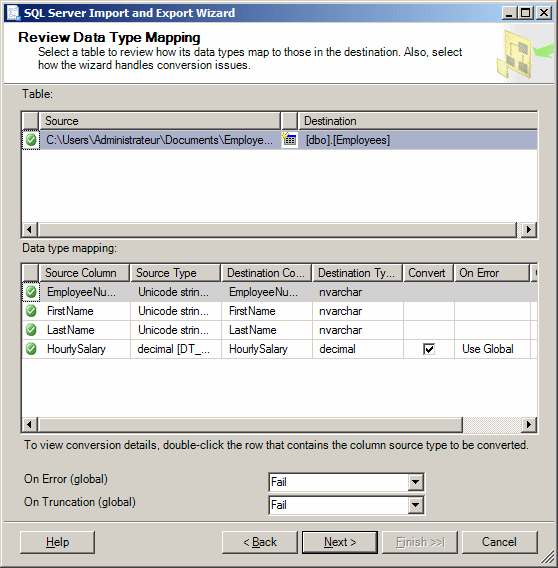This screenshot has width=558, height=568.
Task: Click the green check icon beside the Employees source file
Action: [31, 140]
